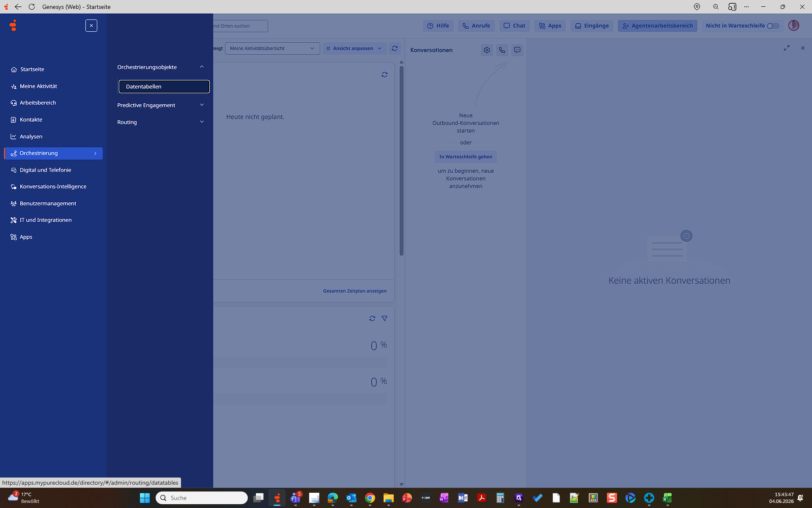The image size is (812, 508).
Task: Open the Ansicht anpassen dropdown
Action: [354, 48]
